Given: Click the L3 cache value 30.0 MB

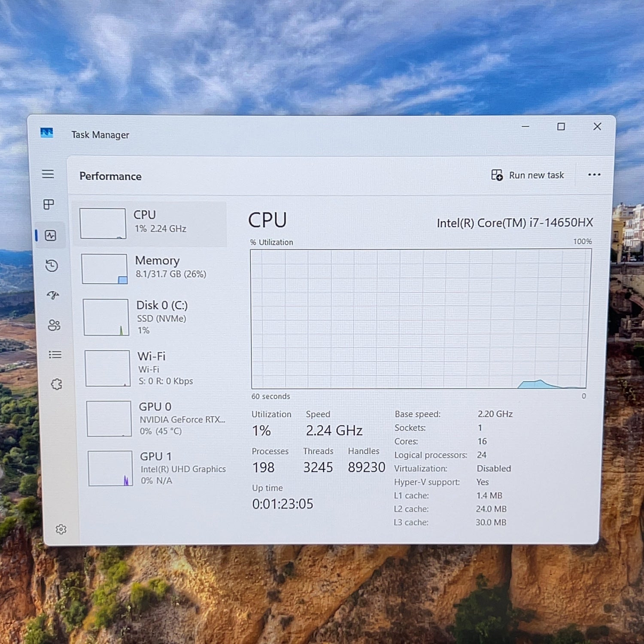Looking at the screenshot, I should pos(491,522).
